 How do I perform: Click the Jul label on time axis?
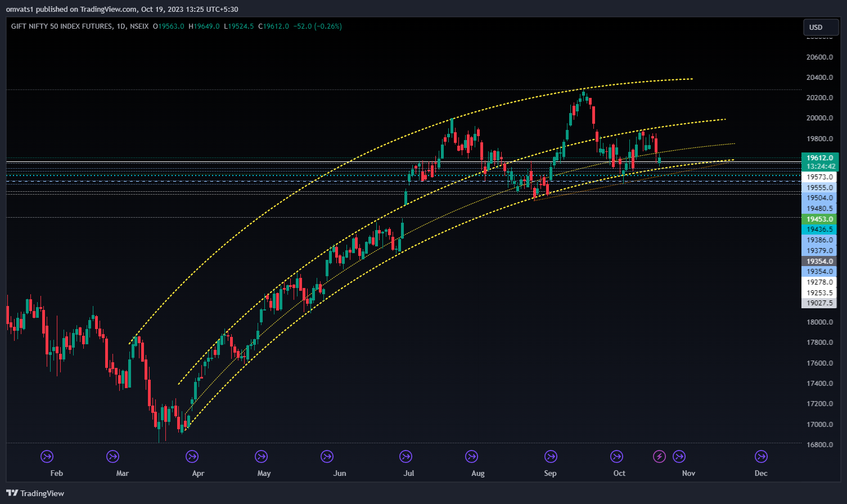[x=409, y=473]
